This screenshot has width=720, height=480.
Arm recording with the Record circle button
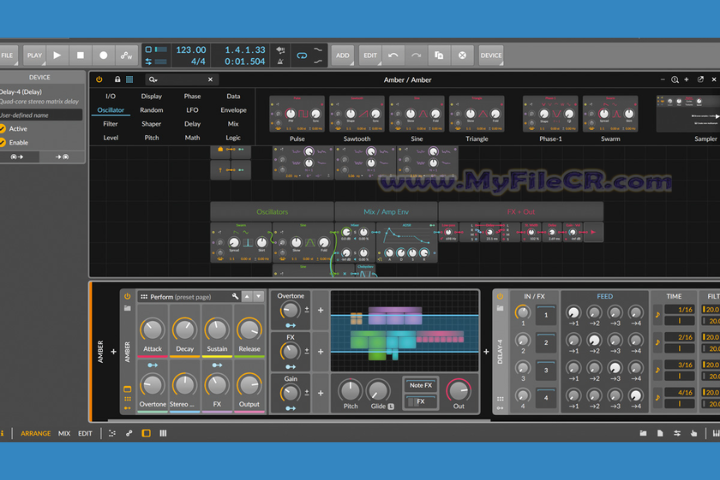pyautogui.click(x=103, y=55)
